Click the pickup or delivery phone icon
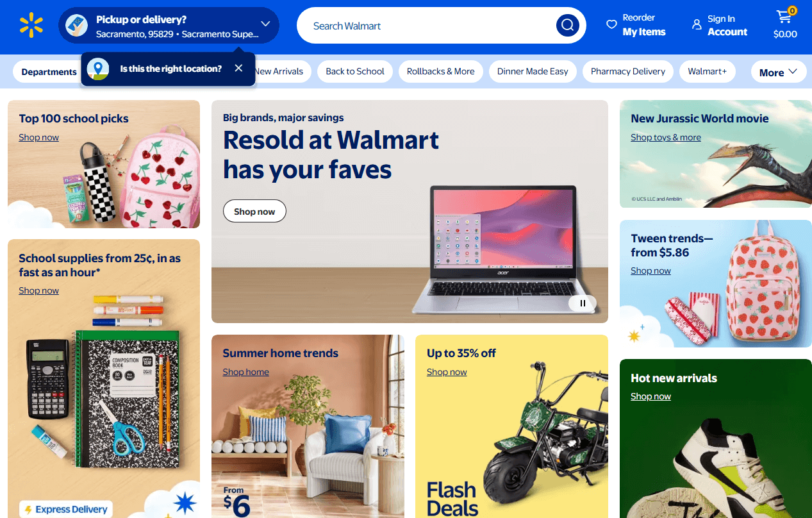Image resolution: width=812 pixels, height=518 pixels. click(x=77, y=26)
